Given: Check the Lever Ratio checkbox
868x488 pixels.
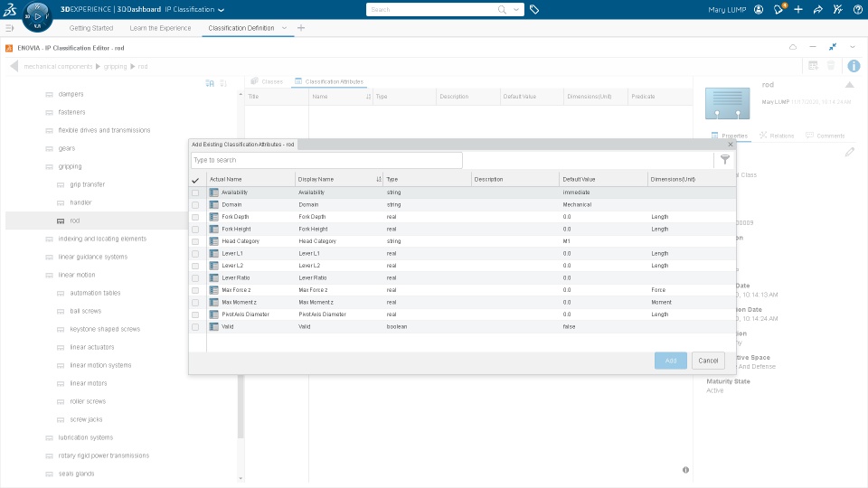Looking at the screenshot, I should (x=195, y=277).
